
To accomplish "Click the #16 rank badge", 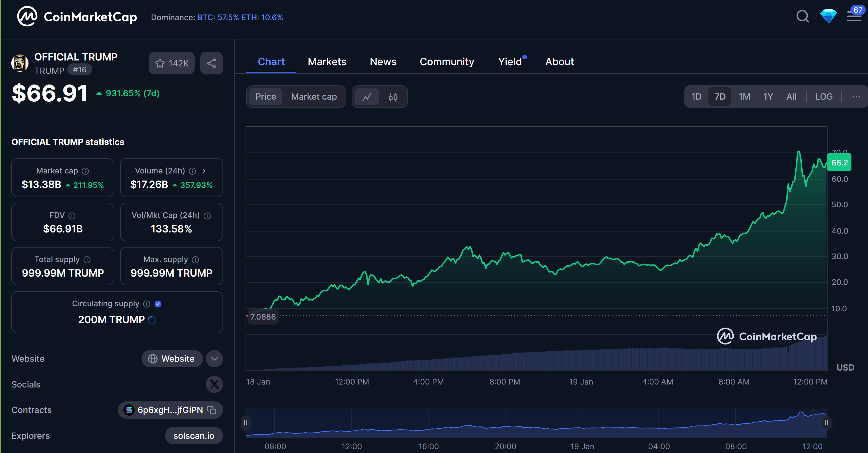I will click(80, 69).
